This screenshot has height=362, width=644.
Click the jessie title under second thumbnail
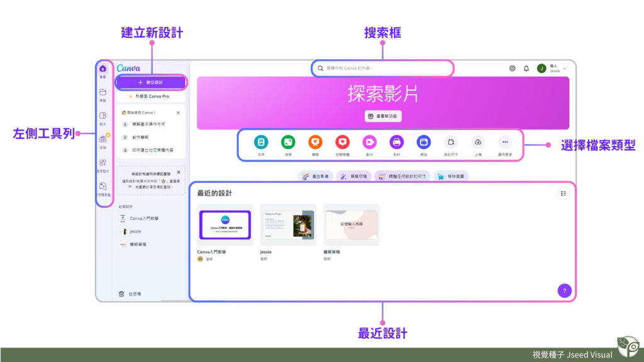pyautogui.click(x=266, y=252)
